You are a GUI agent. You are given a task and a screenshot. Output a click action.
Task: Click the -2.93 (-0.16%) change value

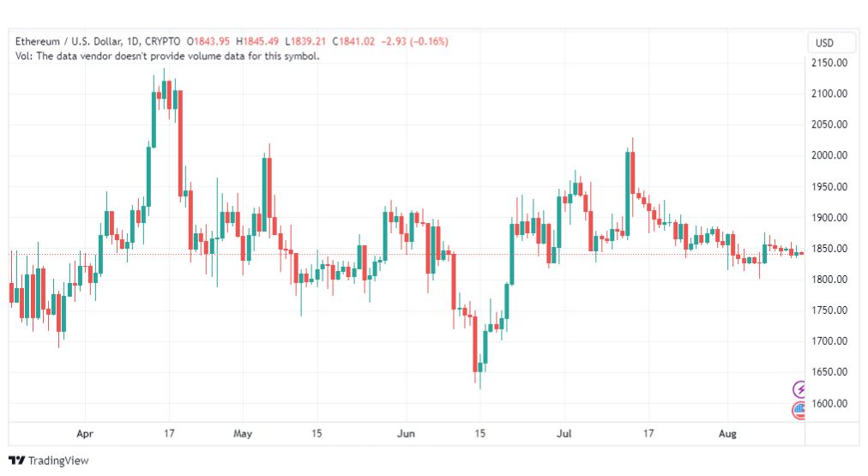(x=414, y=41)
